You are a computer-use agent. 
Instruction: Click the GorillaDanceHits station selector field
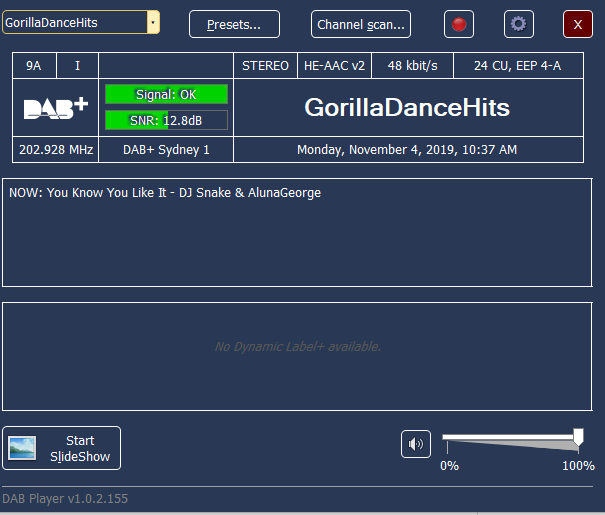coord(74,21)
